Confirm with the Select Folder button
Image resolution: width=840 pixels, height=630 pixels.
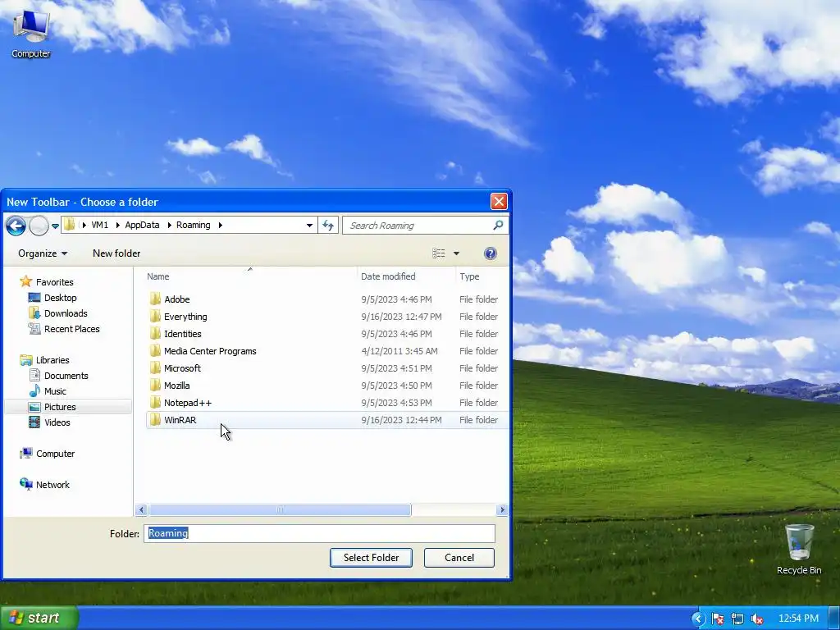[x=371, y=558]
